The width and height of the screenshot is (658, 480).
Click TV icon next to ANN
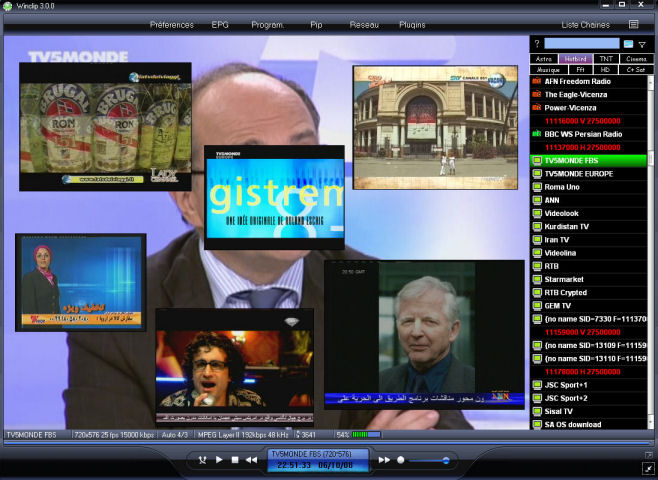(536, 200)
